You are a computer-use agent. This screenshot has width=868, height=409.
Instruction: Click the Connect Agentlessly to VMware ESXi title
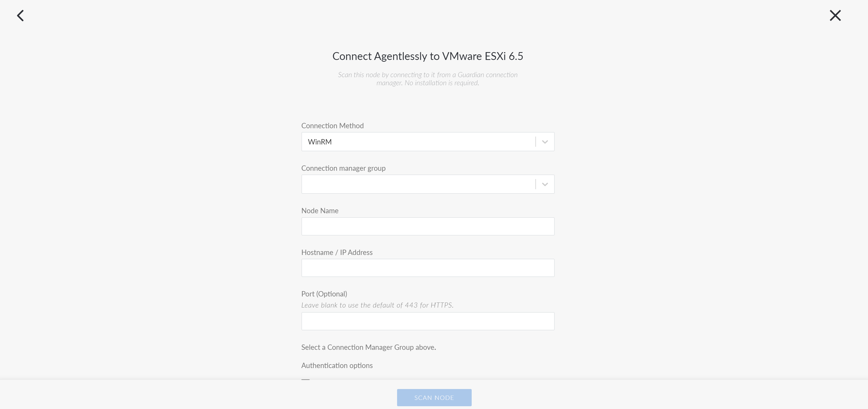[428, 56]
